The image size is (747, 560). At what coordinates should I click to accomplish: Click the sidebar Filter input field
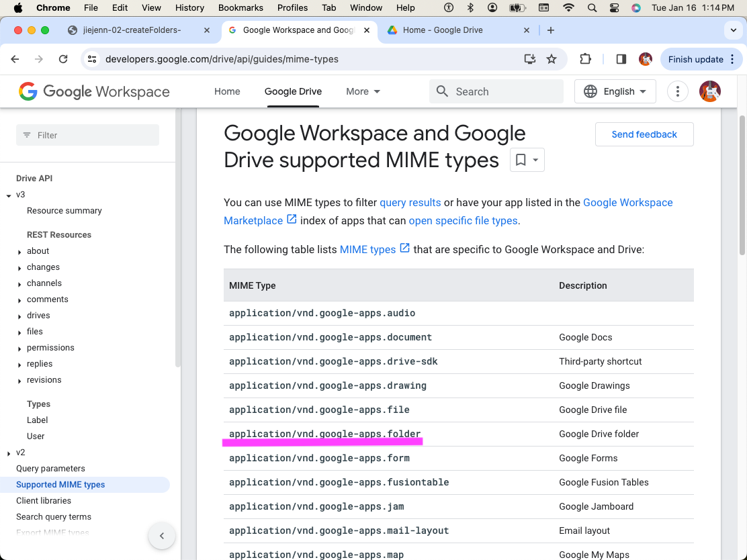point(87,135)
